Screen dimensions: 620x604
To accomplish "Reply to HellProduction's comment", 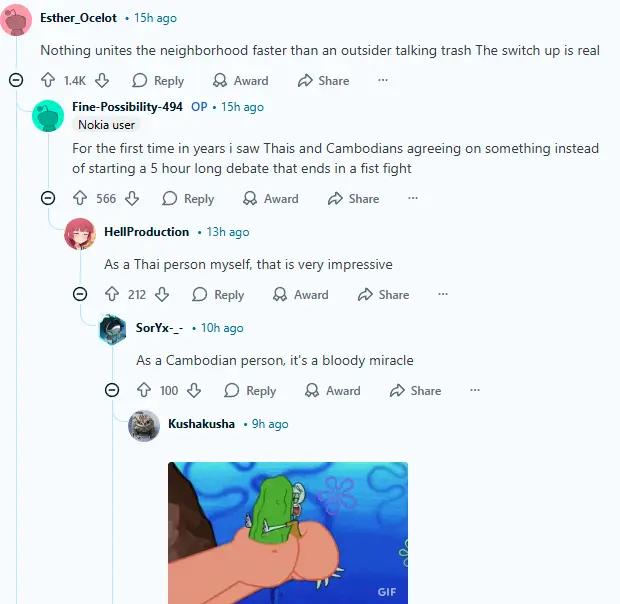I will [218, 294].
